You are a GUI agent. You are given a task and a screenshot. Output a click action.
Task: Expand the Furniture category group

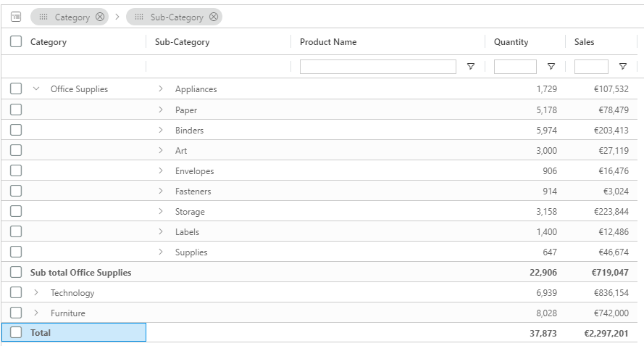click(x=36, y=313)
